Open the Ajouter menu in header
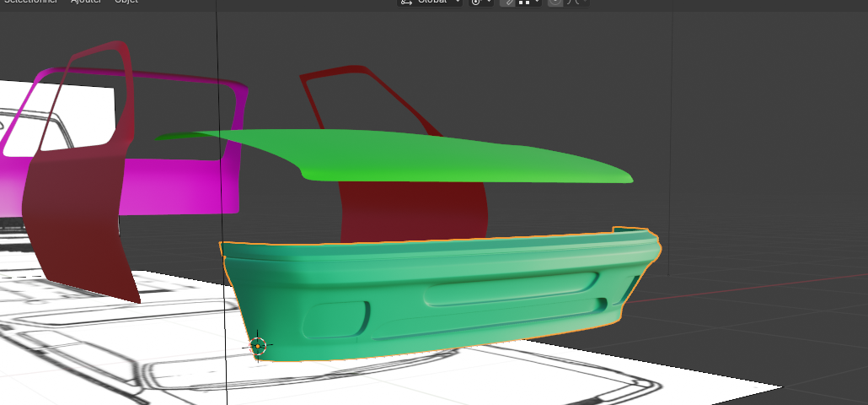Viewport: 868px width, 405px height. [86, 2]
